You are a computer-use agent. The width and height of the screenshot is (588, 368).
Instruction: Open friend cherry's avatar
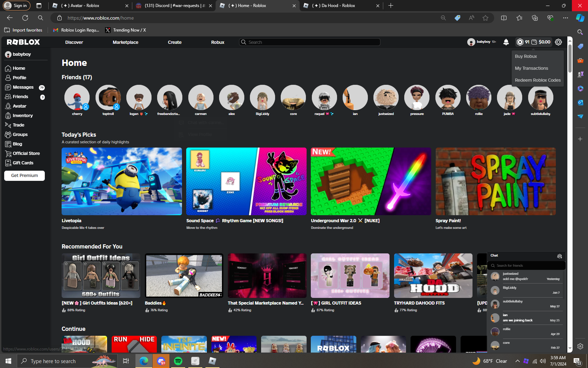click(x=77, y=97)
